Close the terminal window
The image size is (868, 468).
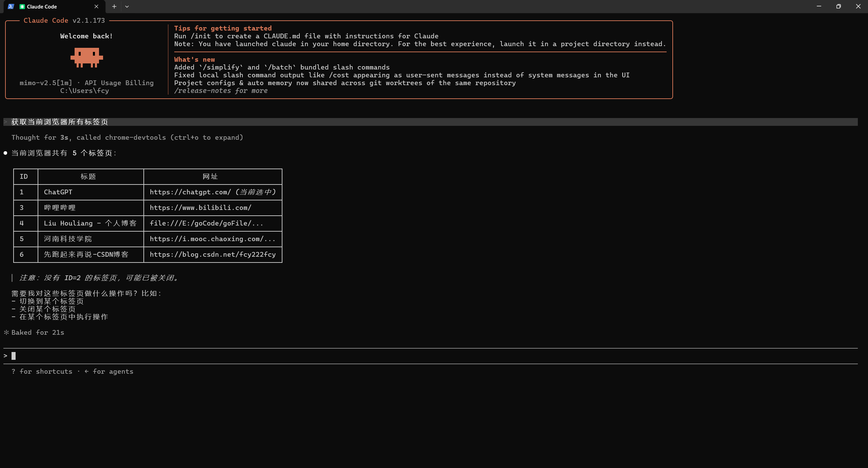[x=858, y=6]
